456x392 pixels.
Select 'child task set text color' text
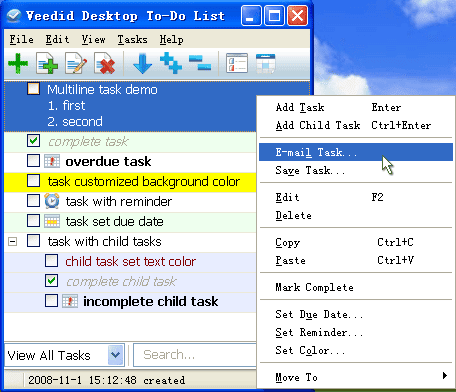point(130,261)
